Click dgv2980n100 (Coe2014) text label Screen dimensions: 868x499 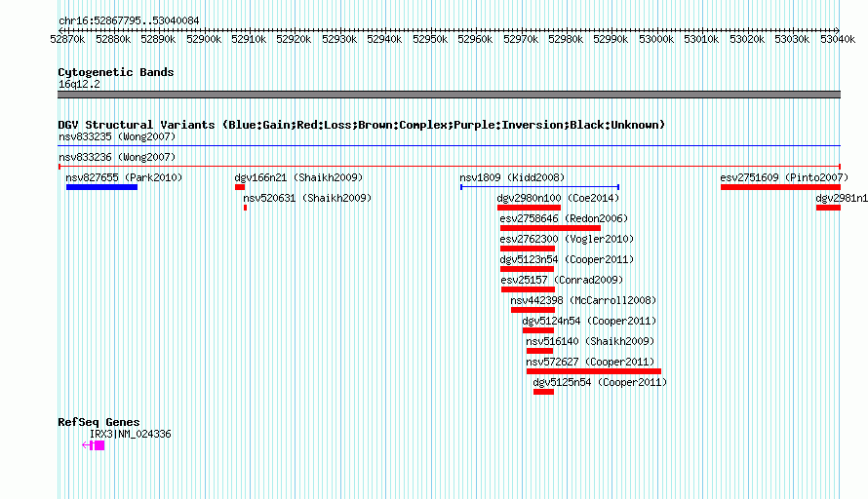[558, 198]
